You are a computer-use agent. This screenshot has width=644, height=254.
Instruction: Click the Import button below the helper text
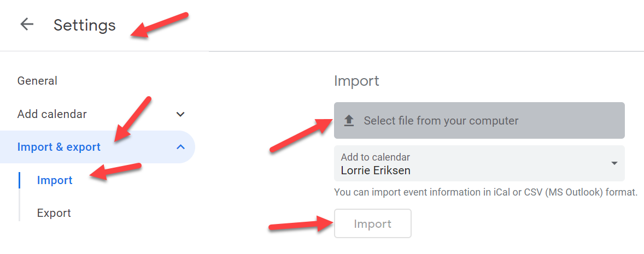372,223
